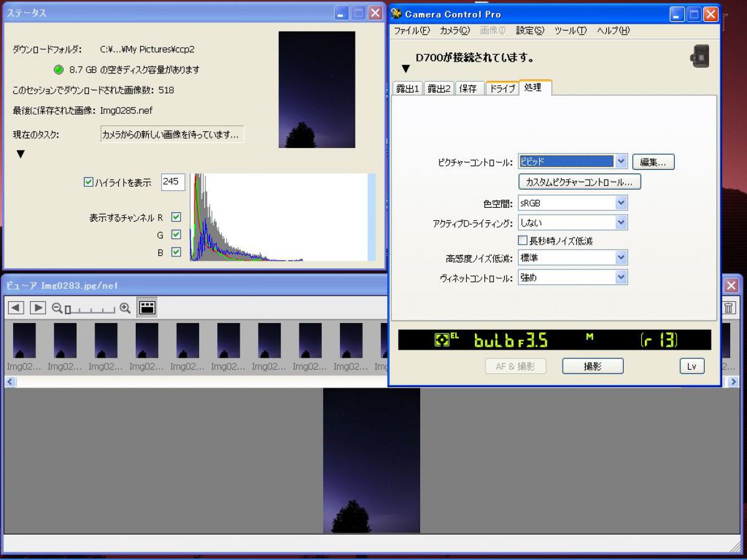Click the zoom-out magnifier in the viewer toolbar
747x560 pixels.
pos(57,307)
